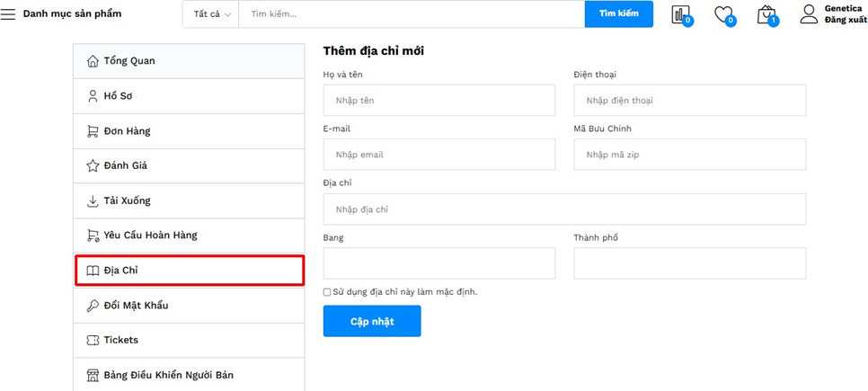This screenshot has width=868, height=391.
Task: Open the Thành phố city selection field
Action: (689, 263)
